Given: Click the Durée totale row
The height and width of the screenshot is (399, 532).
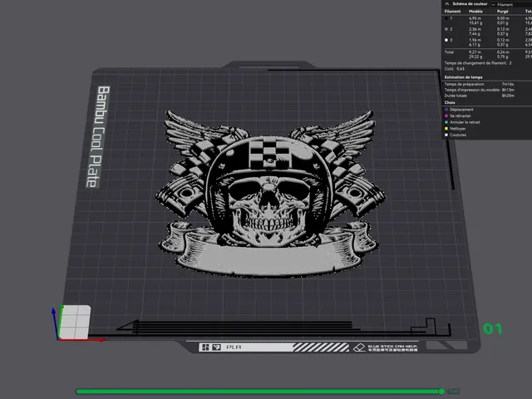Looking at the screenshot, I should click(x=480, y=96).
